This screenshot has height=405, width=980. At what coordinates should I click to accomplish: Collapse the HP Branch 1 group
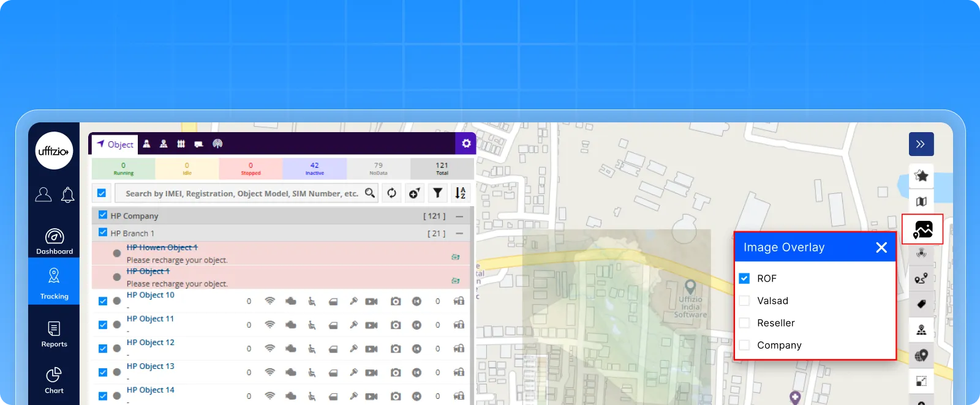tap(459, 234)
